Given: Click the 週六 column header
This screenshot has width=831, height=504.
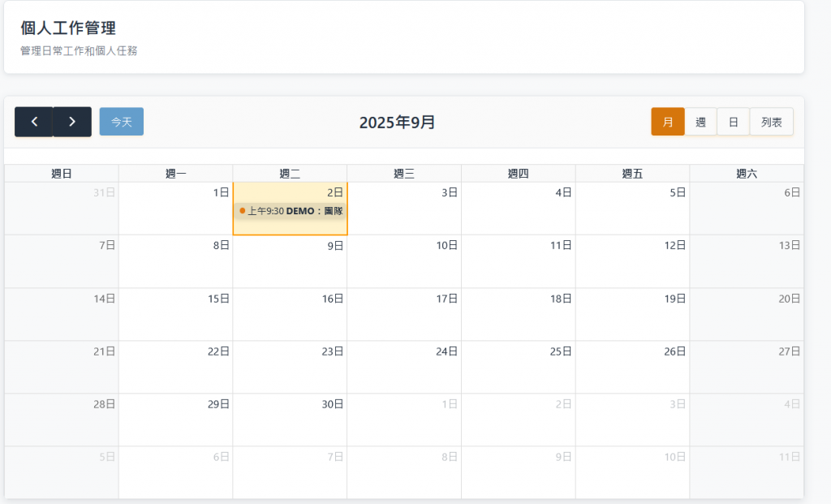Looking at the screenshot, I should (747, 174).
